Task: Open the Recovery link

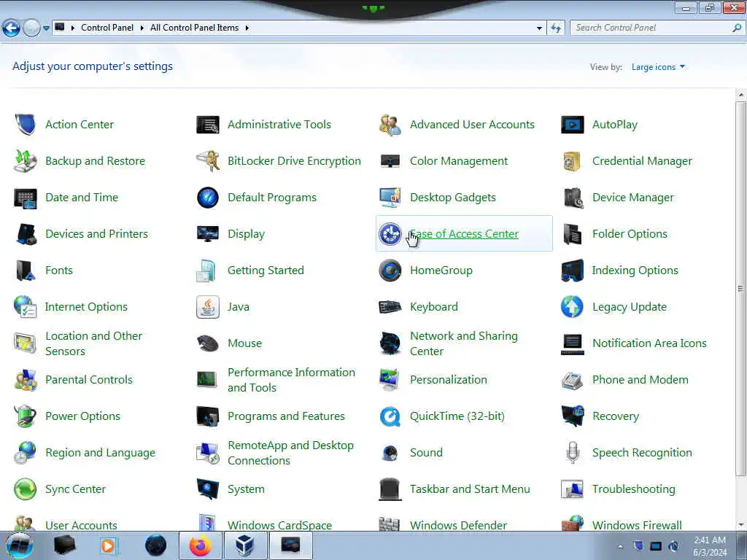Action: 616,416
